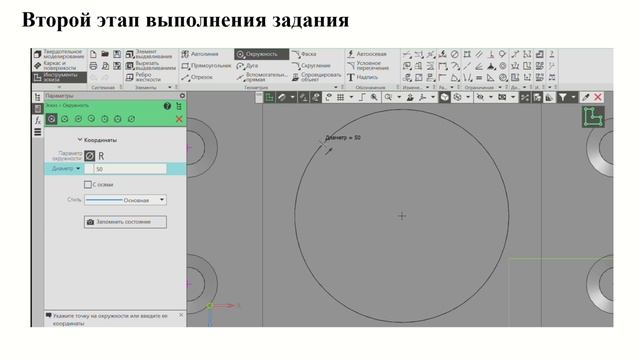Open help question mark in Параметры panel
This screenshot has height=360, width=640.
pos(167,106)
